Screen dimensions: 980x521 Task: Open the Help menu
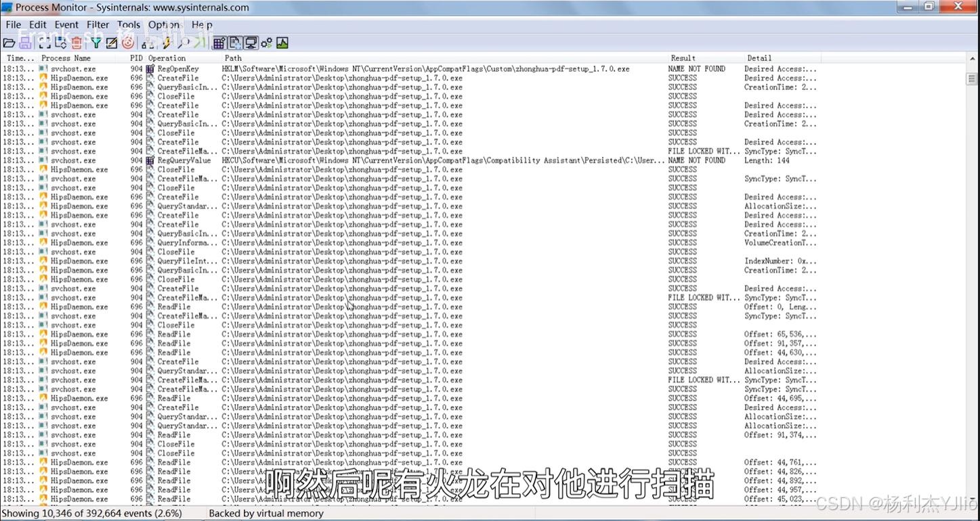point(202,25)
